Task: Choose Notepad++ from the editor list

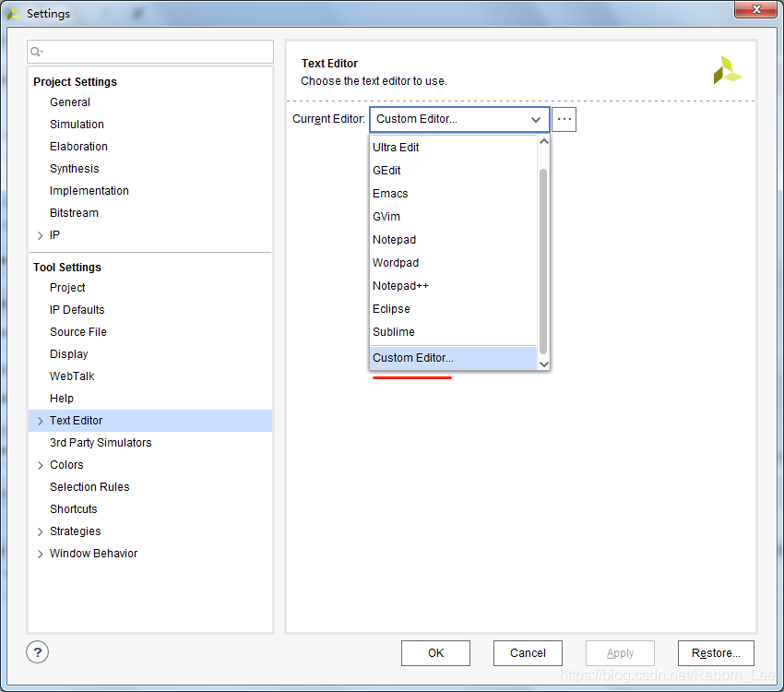Action: (453, 285)
